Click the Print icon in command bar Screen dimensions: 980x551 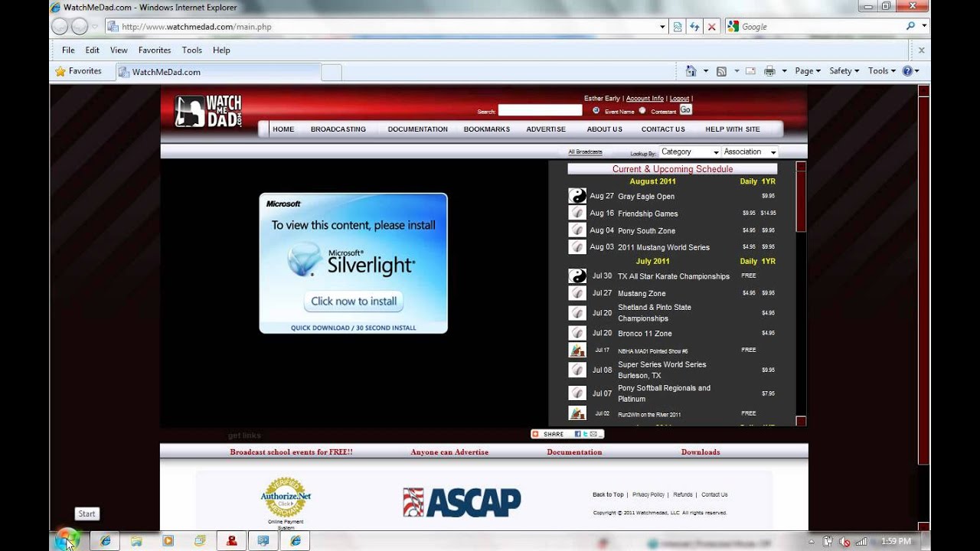tap(769, 70)
